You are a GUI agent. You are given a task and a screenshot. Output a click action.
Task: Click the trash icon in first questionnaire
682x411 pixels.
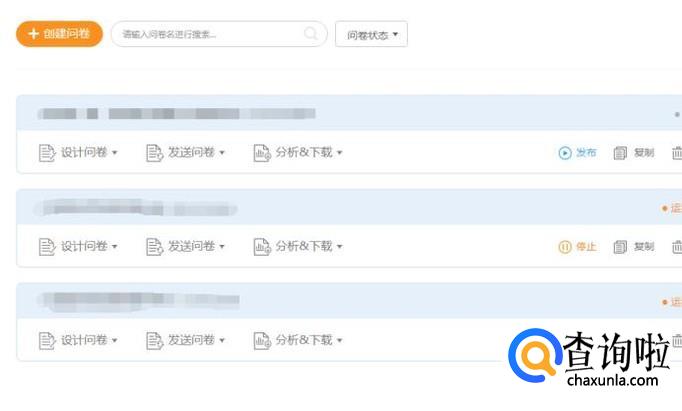pyautogui.click(x=677, y=153)
